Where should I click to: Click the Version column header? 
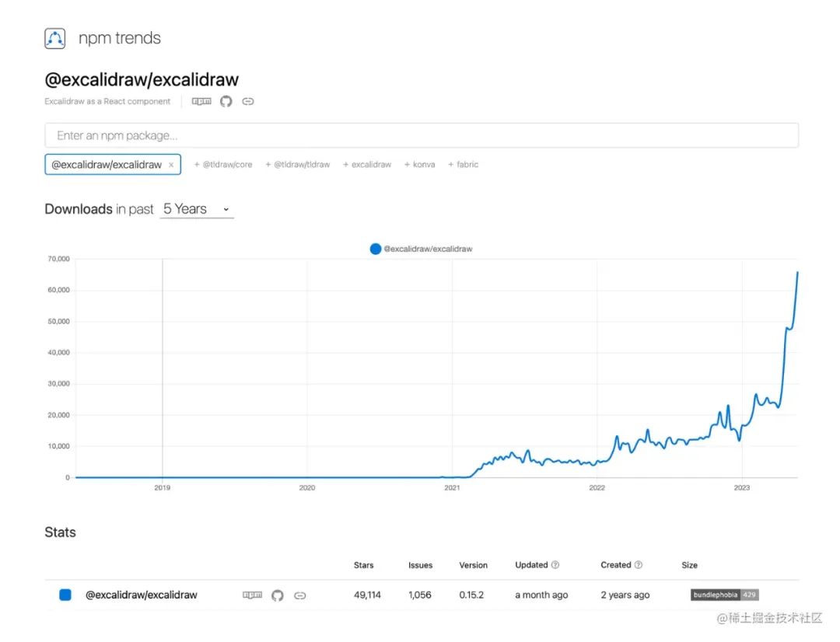pos(474,565)
